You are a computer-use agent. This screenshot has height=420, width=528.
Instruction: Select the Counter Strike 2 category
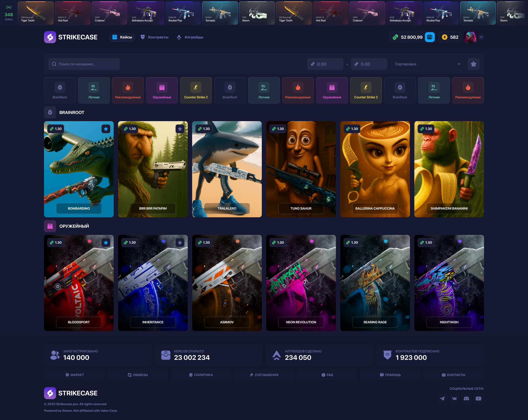(x=196, y=90)
